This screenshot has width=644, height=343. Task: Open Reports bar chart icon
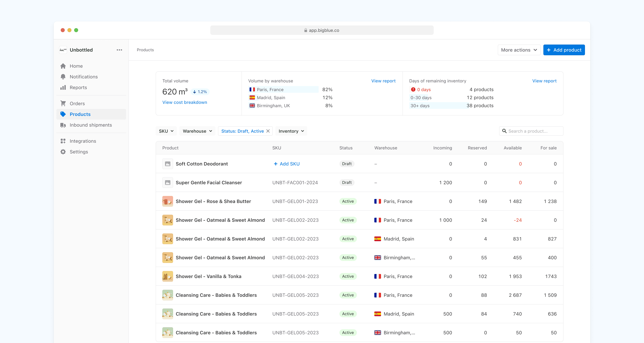click(63, 87)
